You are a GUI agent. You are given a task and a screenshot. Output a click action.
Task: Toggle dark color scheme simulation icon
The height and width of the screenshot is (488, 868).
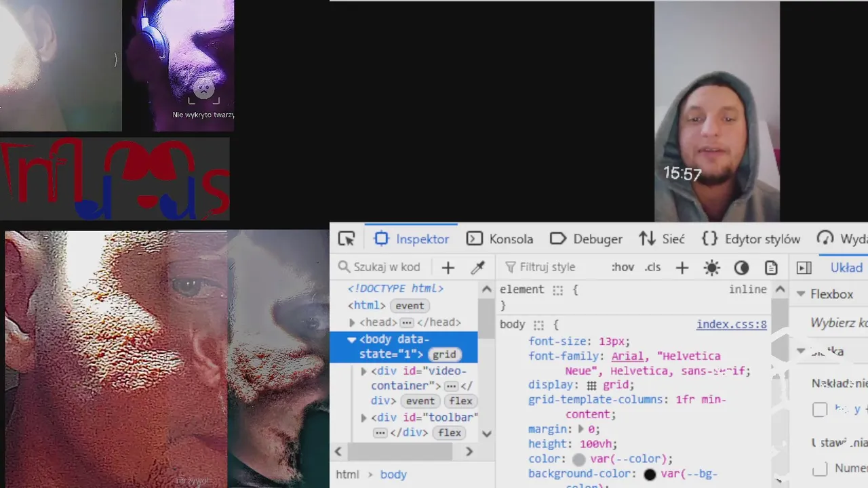click(x=741, y=268)
